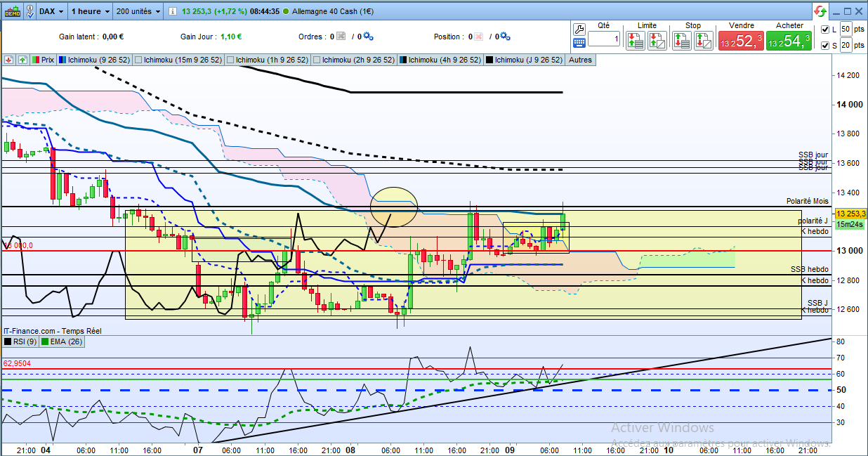Click the Qté quantity input field

click(x=604, y=39)
